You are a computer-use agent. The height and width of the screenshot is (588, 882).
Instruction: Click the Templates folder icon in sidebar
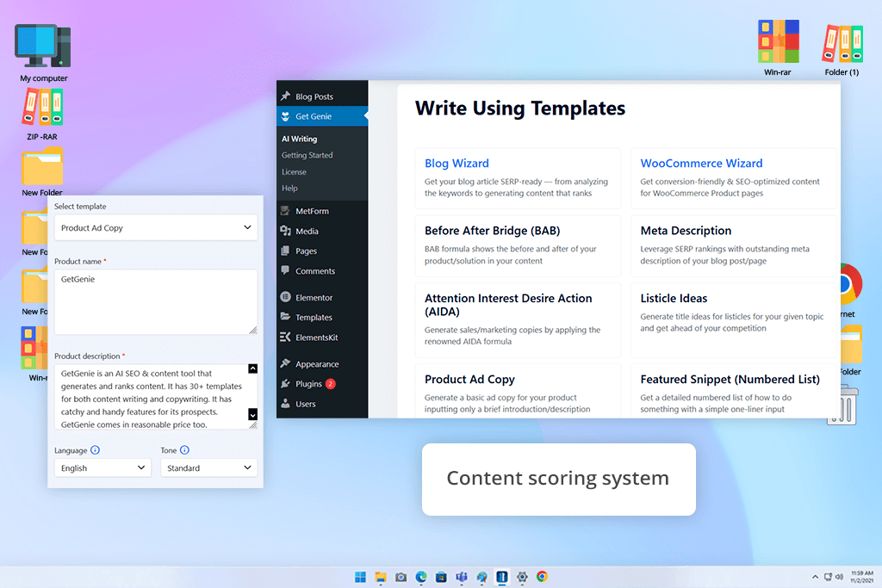[x=286, y=317]
